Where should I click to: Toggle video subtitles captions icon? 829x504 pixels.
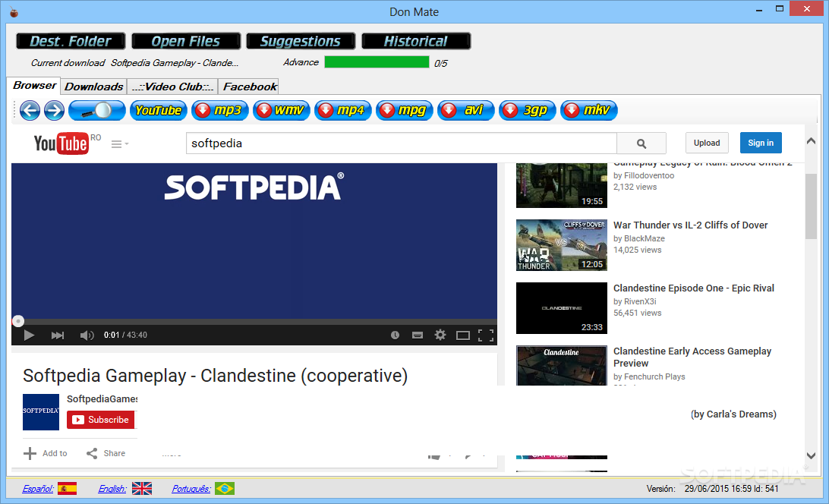click(418, 335)
